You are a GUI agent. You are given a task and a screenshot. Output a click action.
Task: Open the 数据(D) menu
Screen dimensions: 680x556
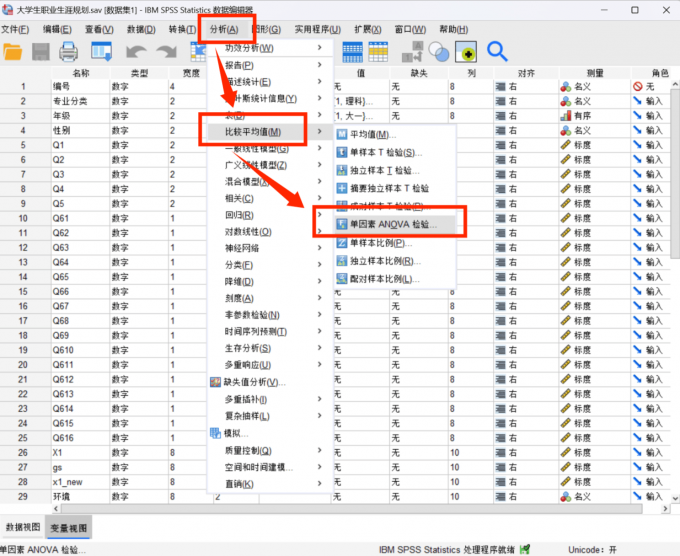pos(141,29)
